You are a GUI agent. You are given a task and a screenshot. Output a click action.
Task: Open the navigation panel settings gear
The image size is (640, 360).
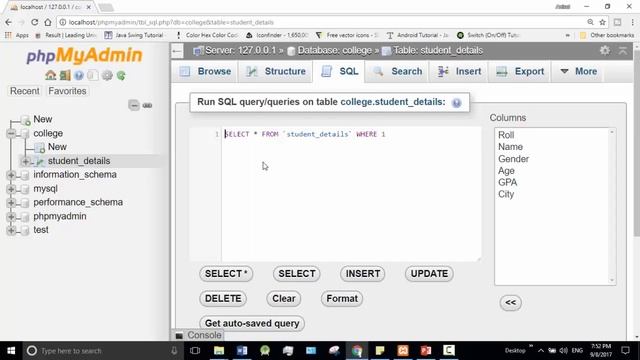(107, 76)
